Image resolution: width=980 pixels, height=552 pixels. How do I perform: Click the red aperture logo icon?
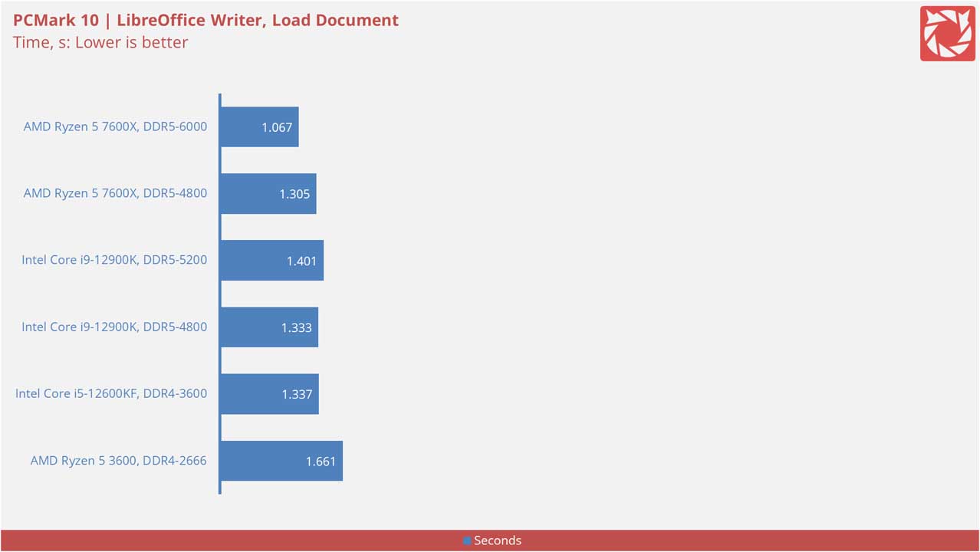[947, 34]
